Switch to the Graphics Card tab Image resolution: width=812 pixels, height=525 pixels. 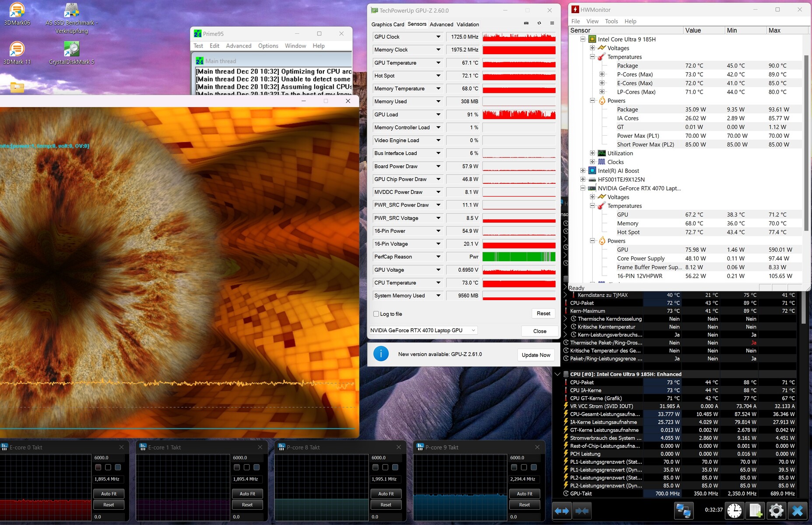click(x=387, y=24)
